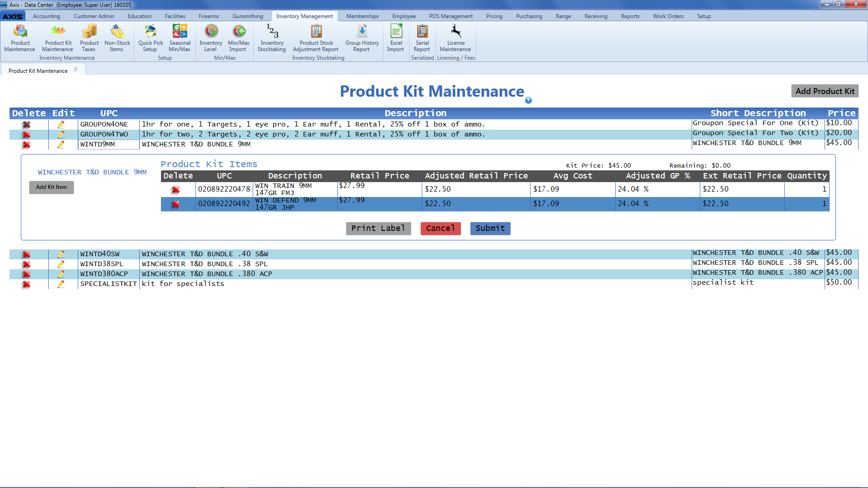Open Group History Report icon
Viewport: 868px width, 488px height.
pos(362,38)
